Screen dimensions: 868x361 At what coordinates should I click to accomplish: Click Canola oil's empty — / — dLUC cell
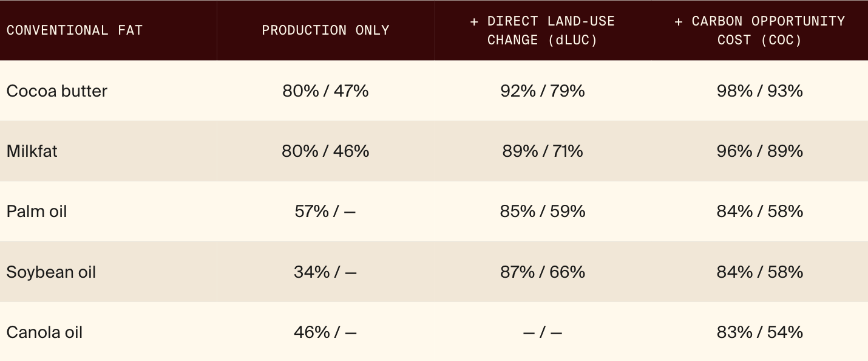tap(543, 332)
